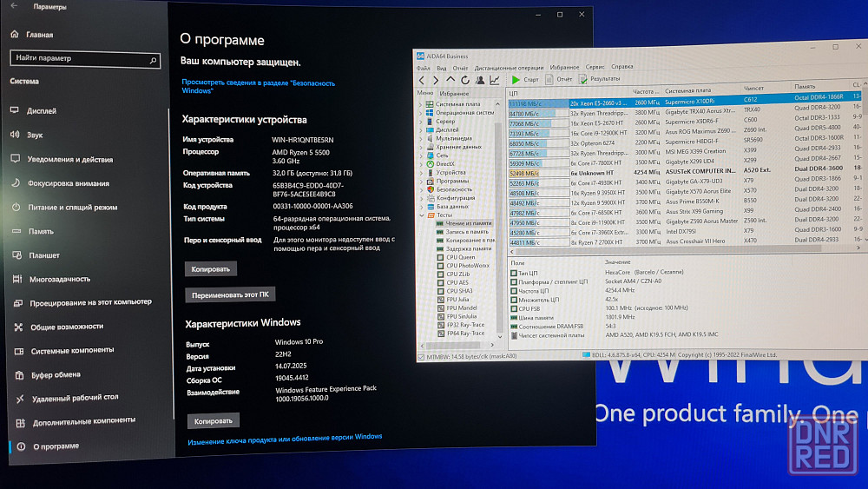Switch to the Избранное tab in the sidebar

[454, 94]
